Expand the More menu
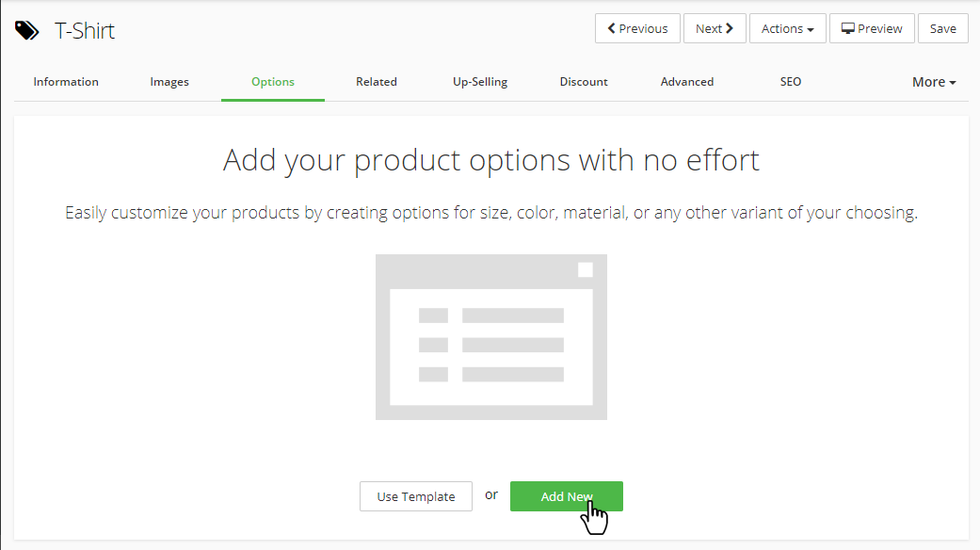 point(933,82)
